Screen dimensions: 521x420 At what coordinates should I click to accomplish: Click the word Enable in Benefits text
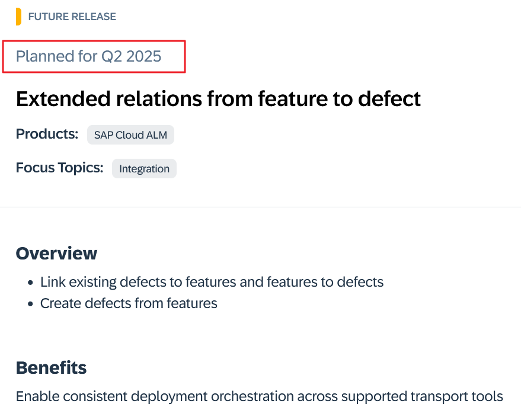tap(34, 396)
